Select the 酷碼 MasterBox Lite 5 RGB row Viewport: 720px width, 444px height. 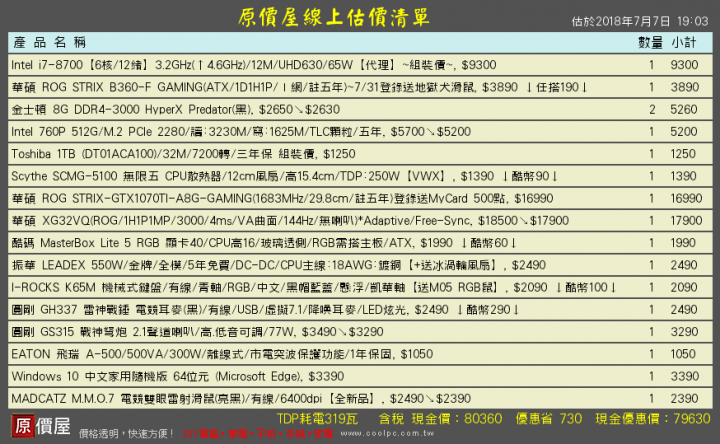point(360,243)
